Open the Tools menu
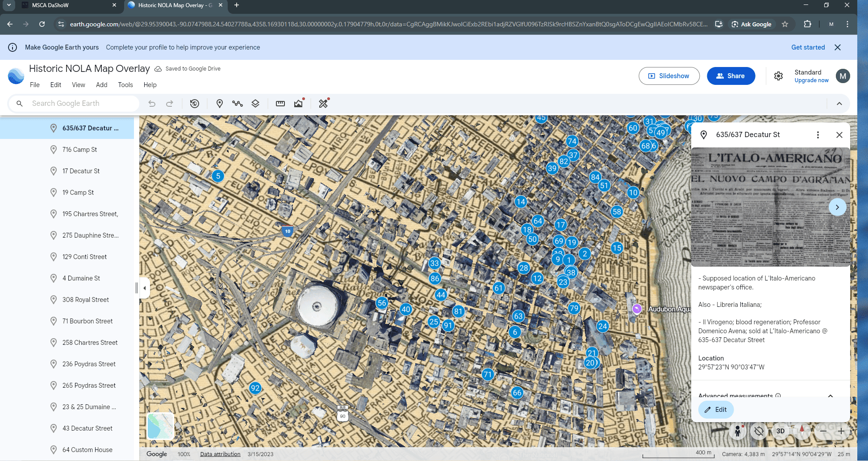 (x=125, y=85)
